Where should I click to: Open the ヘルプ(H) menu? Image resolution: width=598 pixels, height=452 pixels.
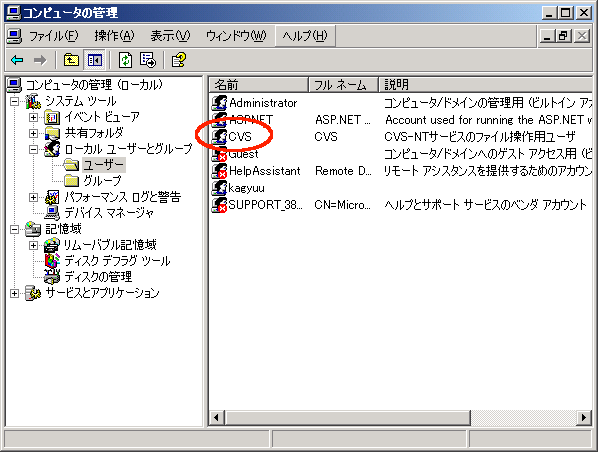coord(305,36)
